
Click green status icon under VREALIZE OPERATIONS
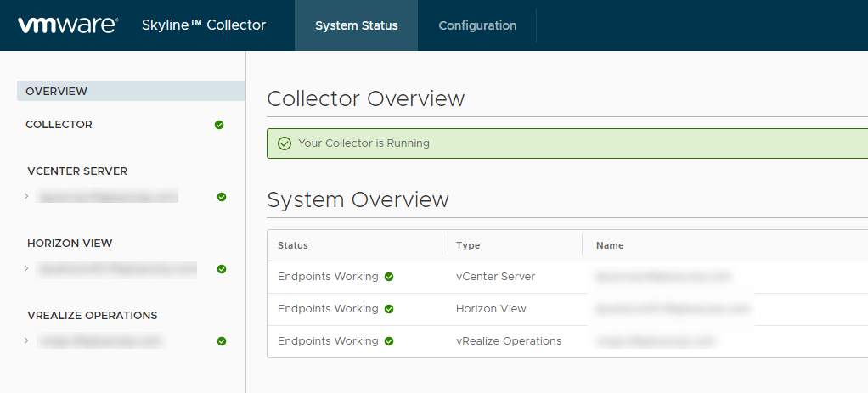pos(222,341)
